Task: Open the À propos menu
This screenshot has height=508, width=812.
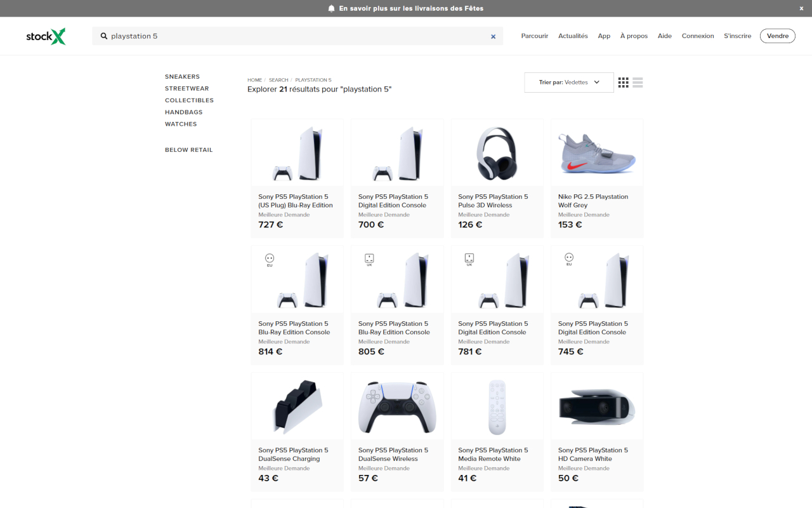Action: (x=634, y=36)
